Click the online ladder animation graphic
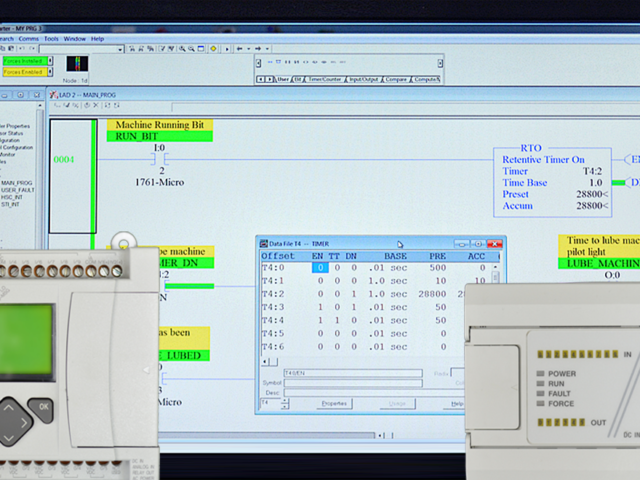The height and width of the screenshot is (480, 640). pyautogui.click(x=77, y=64)
